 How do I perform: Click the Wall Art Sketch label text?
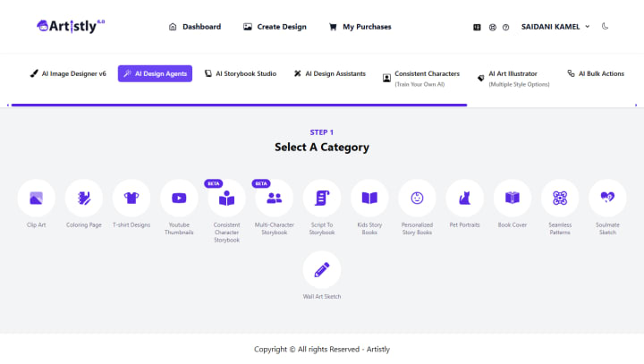tap(322, 296)
